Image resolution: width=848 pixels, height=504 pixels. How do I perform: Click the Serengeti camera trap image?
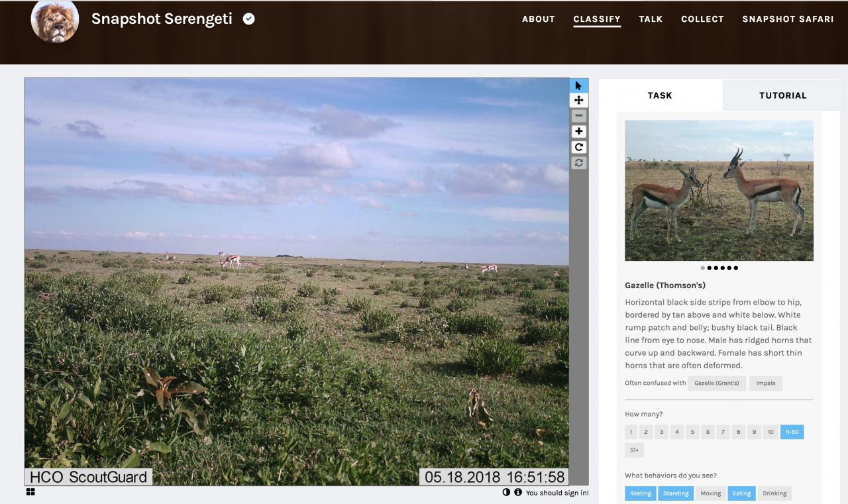click(297, 281)
